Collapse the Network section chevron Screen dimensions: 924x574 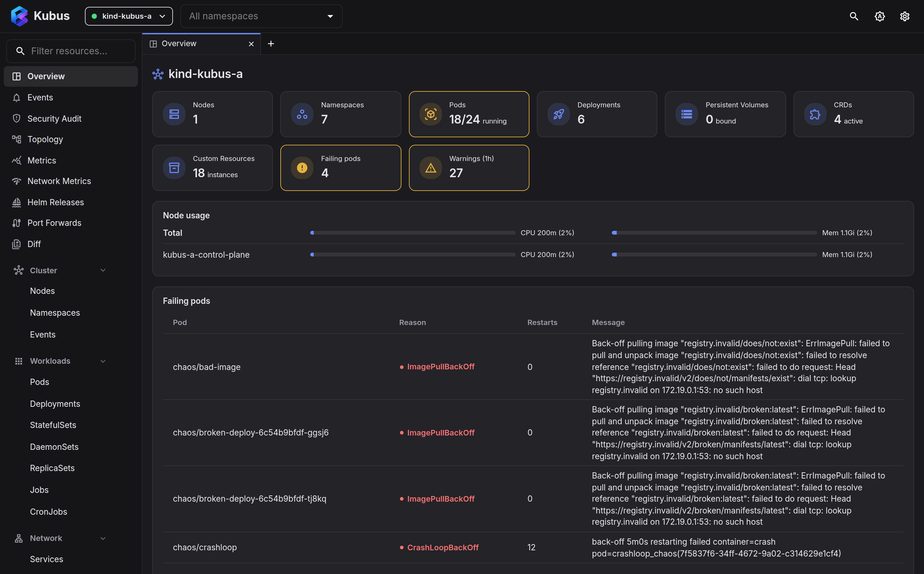[x=103, y=538]
